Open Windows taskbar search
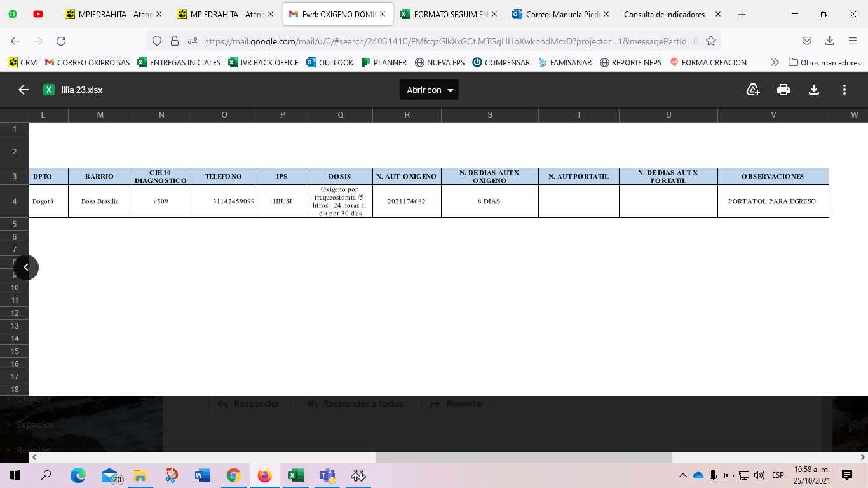Viewport: 868px width, 488px height. pyautogui.click(x=46, y=475)
